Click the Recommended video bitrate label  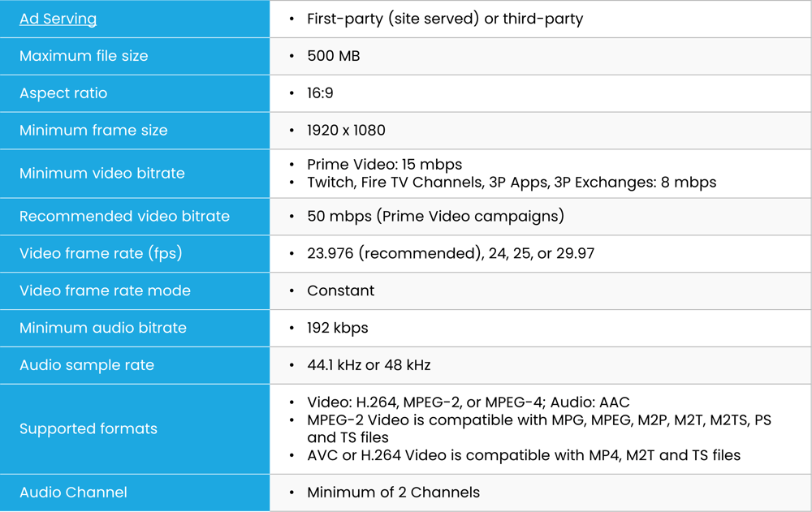pos(124,217)
